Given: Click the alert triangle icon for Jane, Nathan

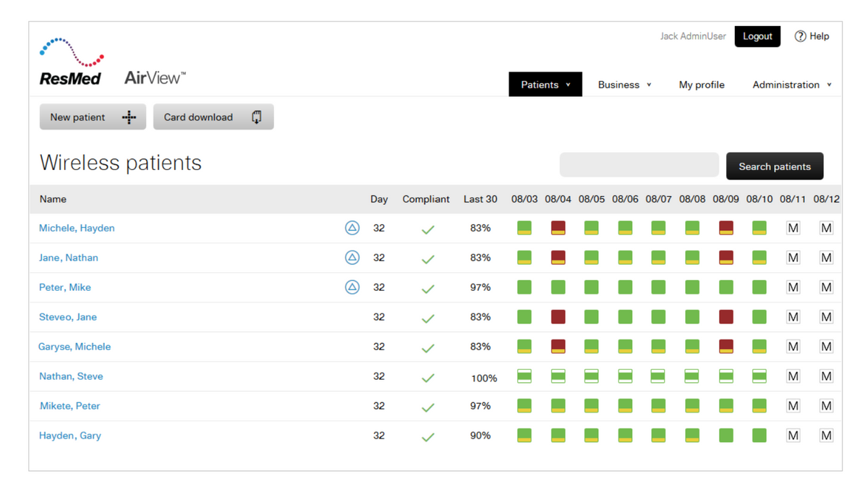Looking at the screenshot, I should (x=352, y=258).
